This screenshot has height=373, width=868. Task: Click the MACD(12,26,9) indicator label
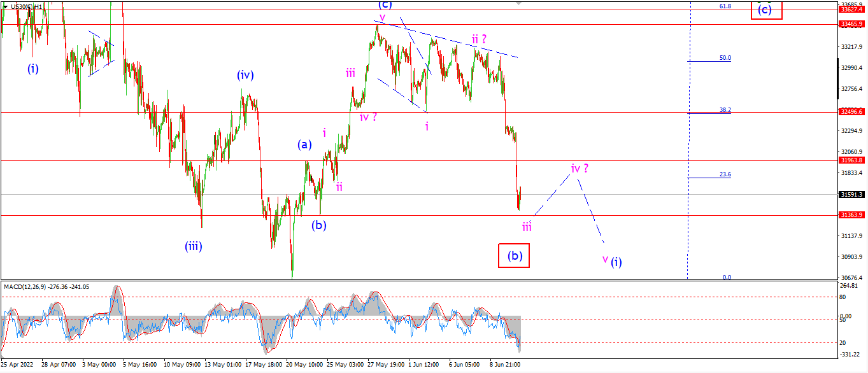coord(24,286)
